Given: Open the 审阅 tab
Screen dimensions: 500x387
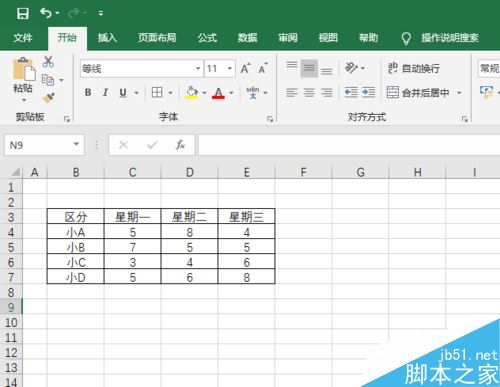Looking at the screenshot, I should [288, 38].
